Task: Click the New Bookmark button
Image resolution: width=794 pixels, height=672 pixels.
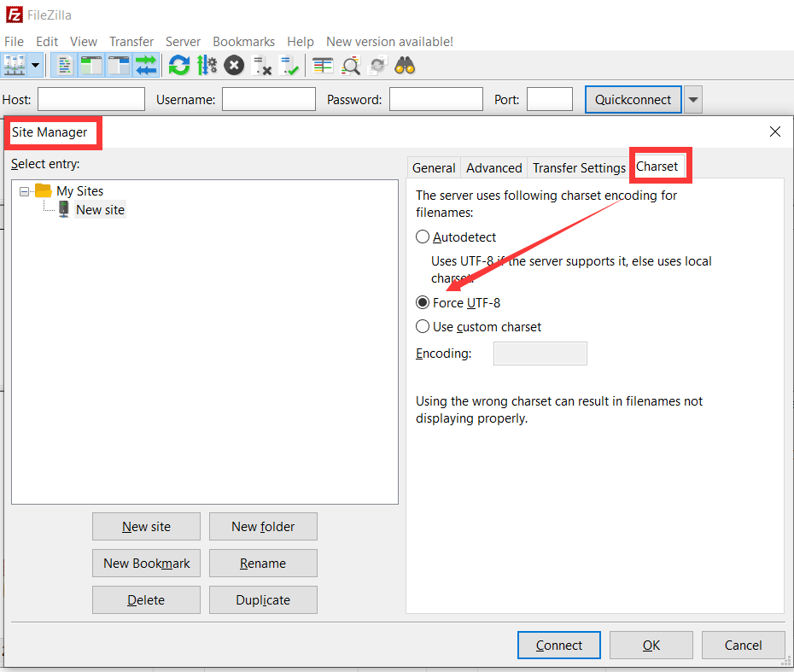Action: [146, 563]
